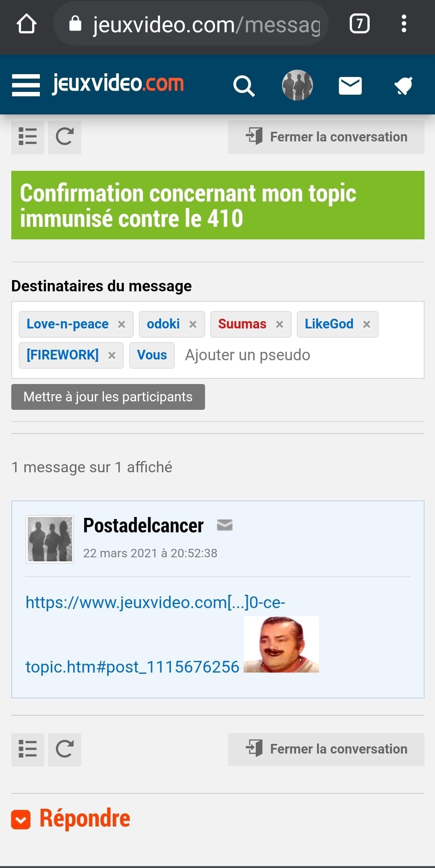The width and height of the screenshot is (435, 868).
Task: Open notifications bell icon
Action: coord(404,86)
